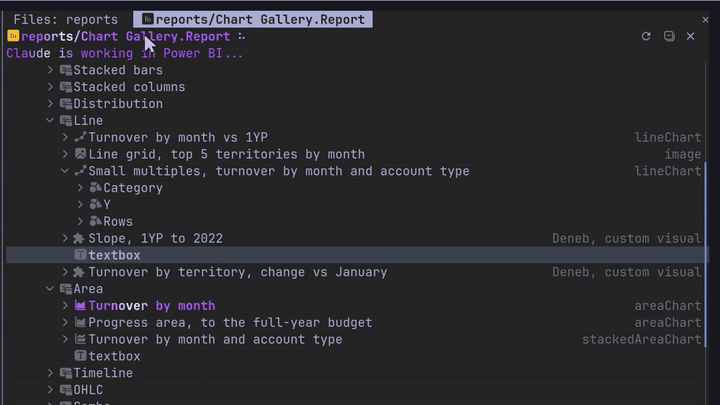Select the Distribution tree row
The height and width of the screenshot is (405, 720).
coord(355,104)
